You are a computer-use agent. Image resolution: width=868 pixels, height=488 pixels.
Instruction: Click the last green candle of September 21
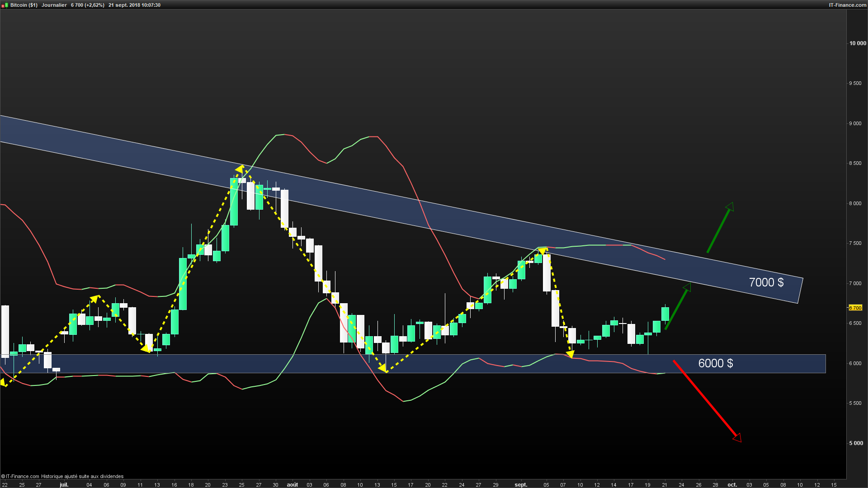[x=665, y=314]
